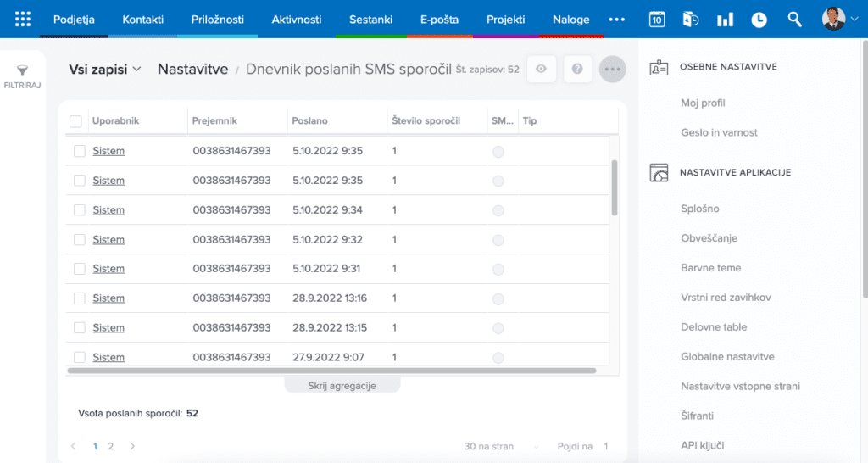The width and height of the screenshot is (868, 463).
Task: Open the three-dots actions button near record count
Action: pos(612,69)
